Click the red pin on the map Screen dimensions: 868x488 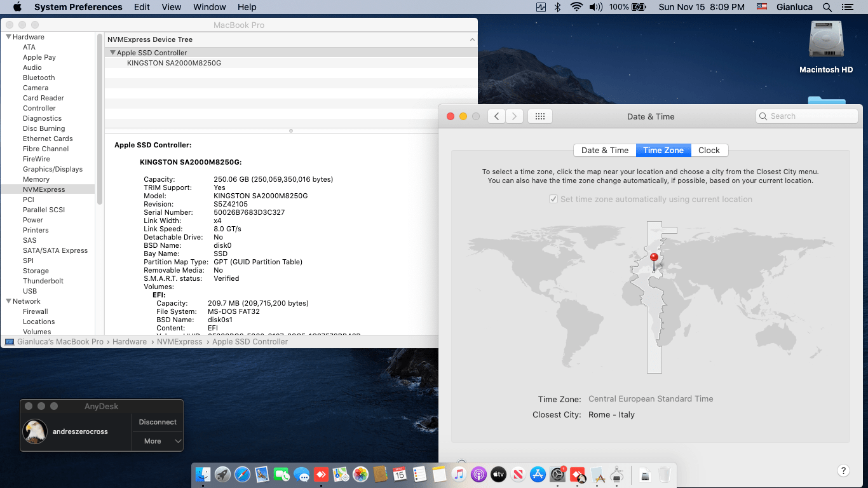[x=654, y=258]
